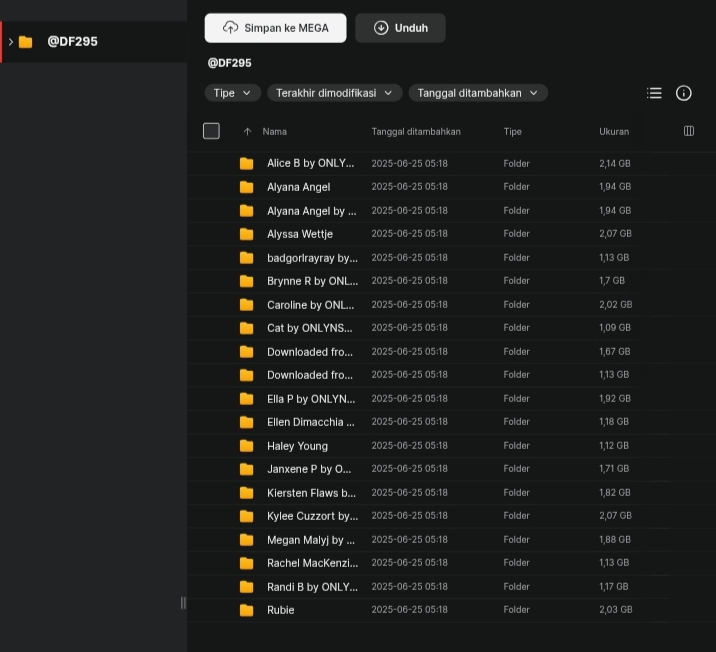The height and width of the screenshot is (652, 716).
Task: Select folder name badgorlrayray by...
Action: coord(312,258)
